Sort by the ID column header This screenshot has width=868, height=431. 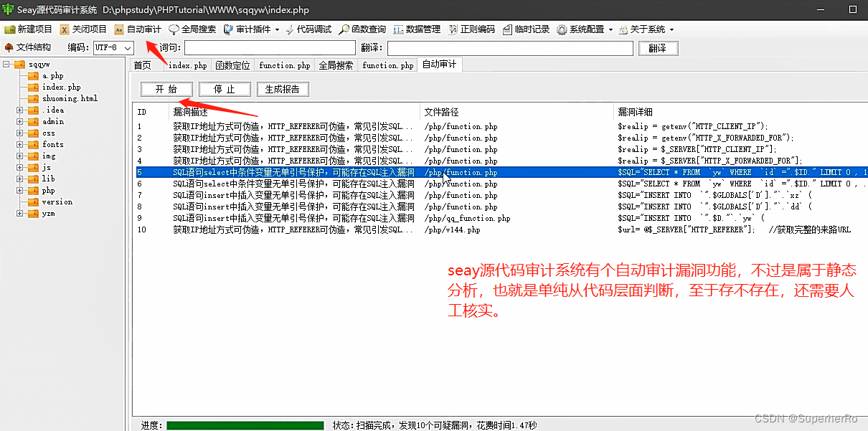pos(151,112)
